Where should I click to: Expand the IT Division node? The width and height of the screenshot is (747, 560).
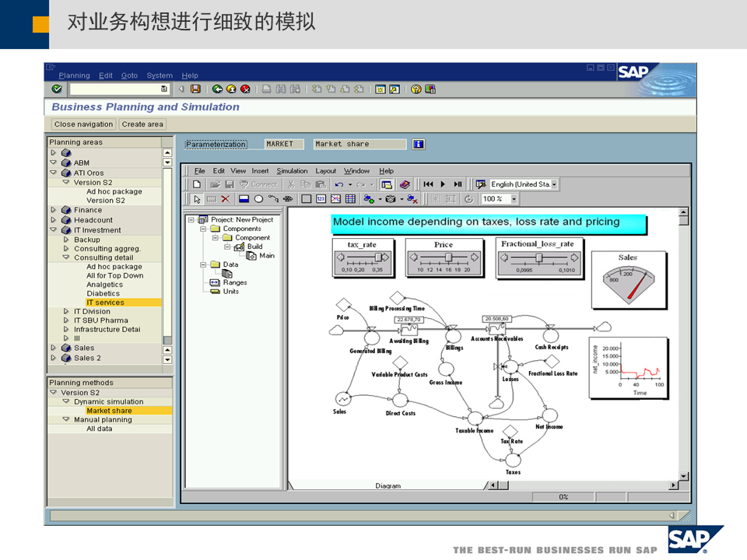(x=66, y=311)
